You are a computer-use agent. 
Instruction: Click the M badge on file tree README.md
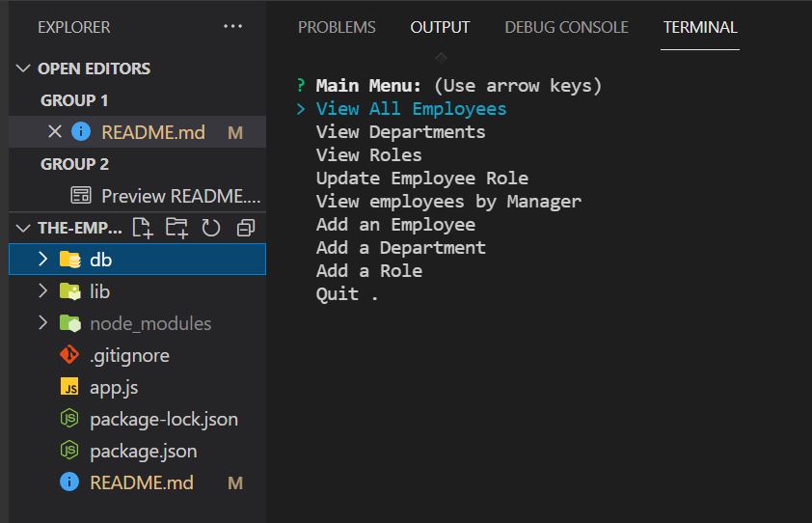[x=235, y=483]
